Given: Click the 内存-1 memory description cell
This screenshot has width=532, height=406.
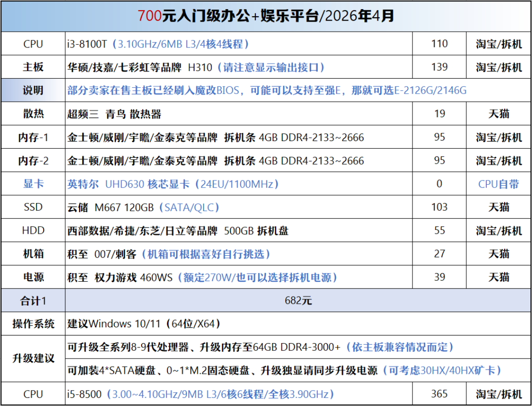Looking at the screenshot, I should (239, 137).
